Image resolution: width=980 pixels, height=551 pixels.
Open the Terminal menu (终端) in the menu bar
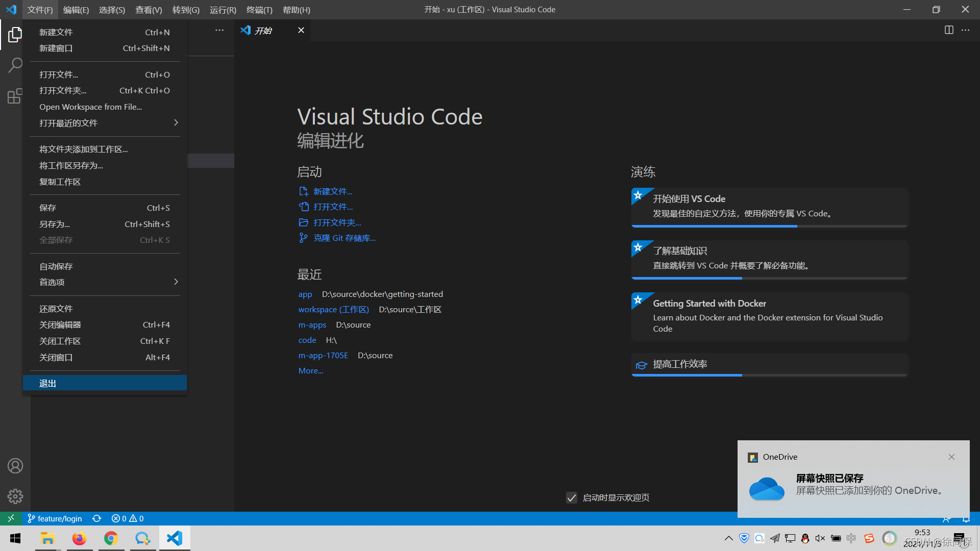(x=259, y=10)
